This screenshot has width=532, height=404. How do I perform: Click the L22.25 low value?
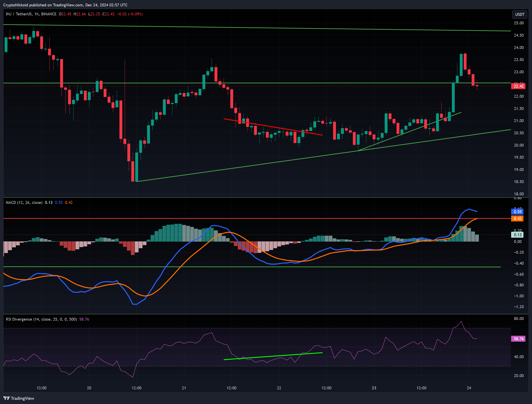[x=94, y=14]
